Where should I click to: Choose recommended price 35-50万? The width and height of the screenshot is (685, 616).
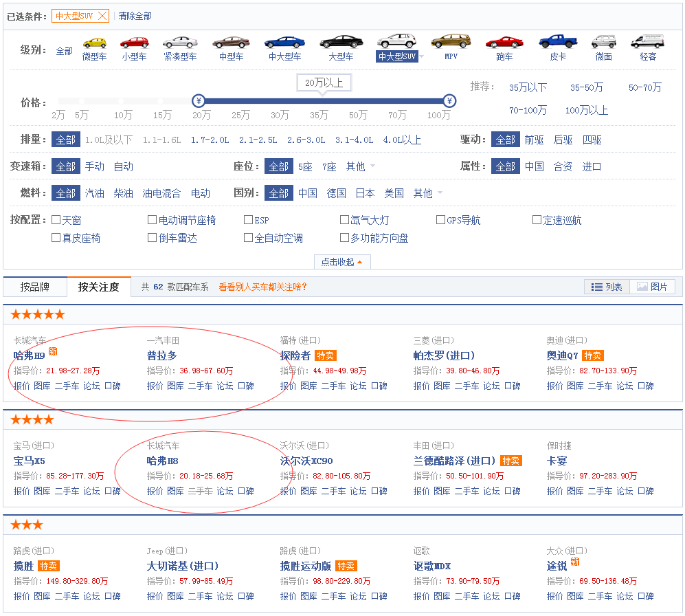[x=587, y=87]
